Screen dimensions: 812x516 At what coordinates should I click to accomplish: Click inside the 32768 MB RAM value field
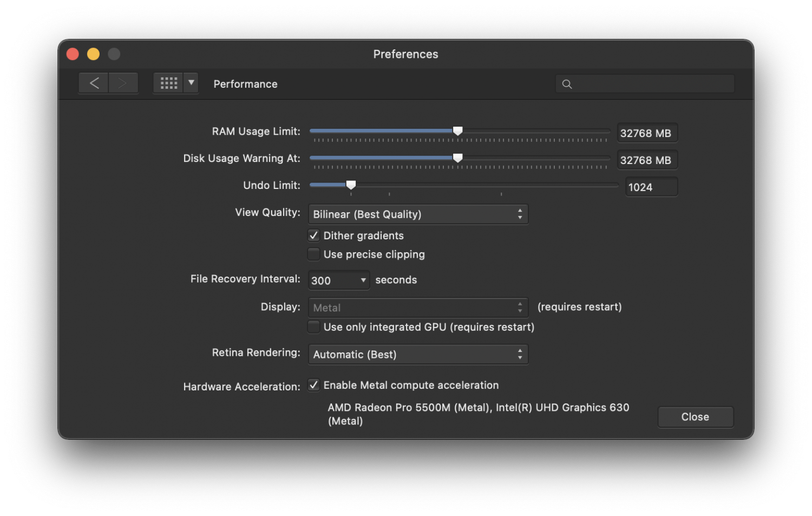tap(647, 132)
